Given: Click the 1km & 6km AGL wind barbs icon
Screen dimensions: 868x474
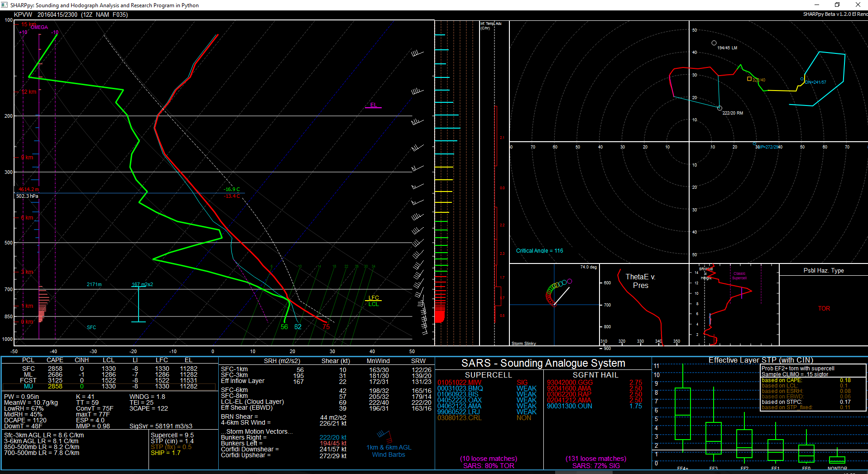Looking at the screenshot, I should 384,437.
